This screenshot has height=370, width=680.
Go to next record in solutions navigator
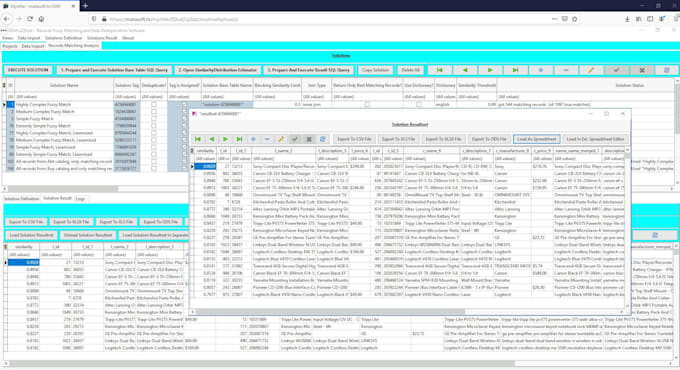click(490, 70)
